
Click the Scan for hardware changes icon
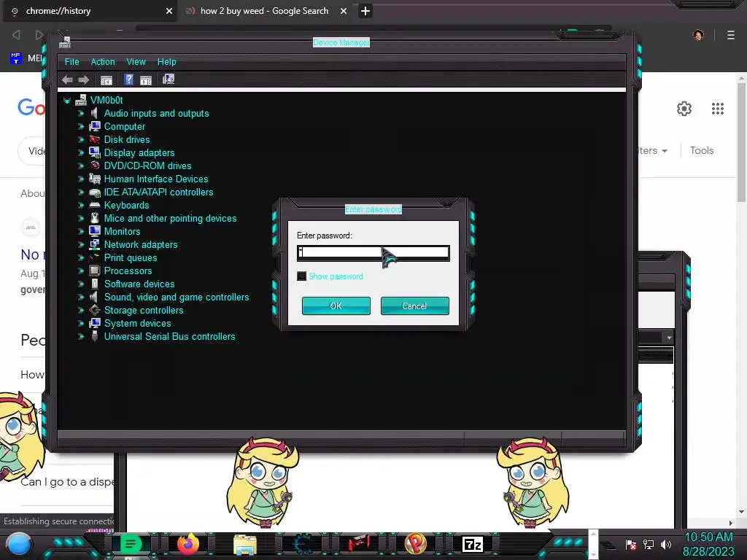click(169, 79)
